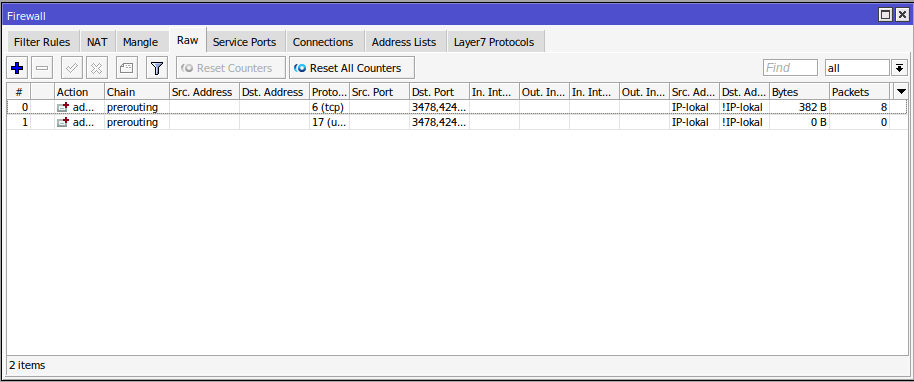Select the Raw tab
This screenshot has height=382, width=914.
pos(188,41)
